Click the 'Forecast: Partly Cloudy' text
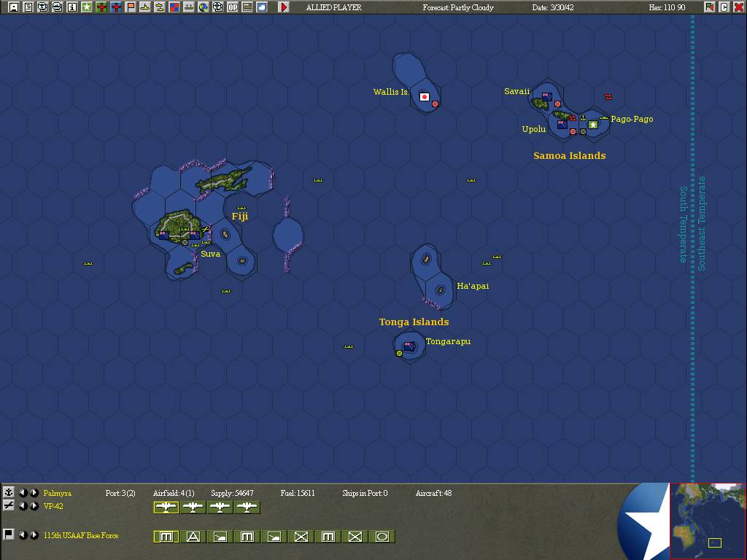 click(458, 7)
